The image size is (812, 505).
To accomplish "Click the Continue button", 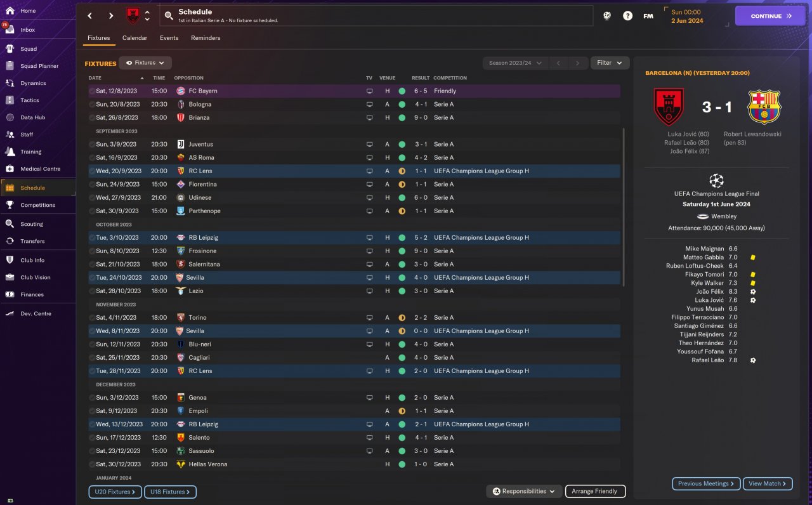I will click(x=770, y=16).
